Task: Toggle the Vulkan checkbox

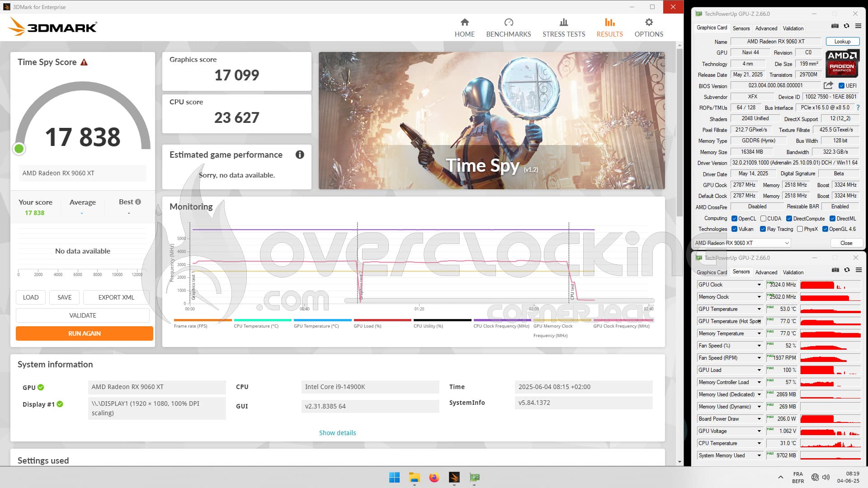Action: (x=734, y=229)
